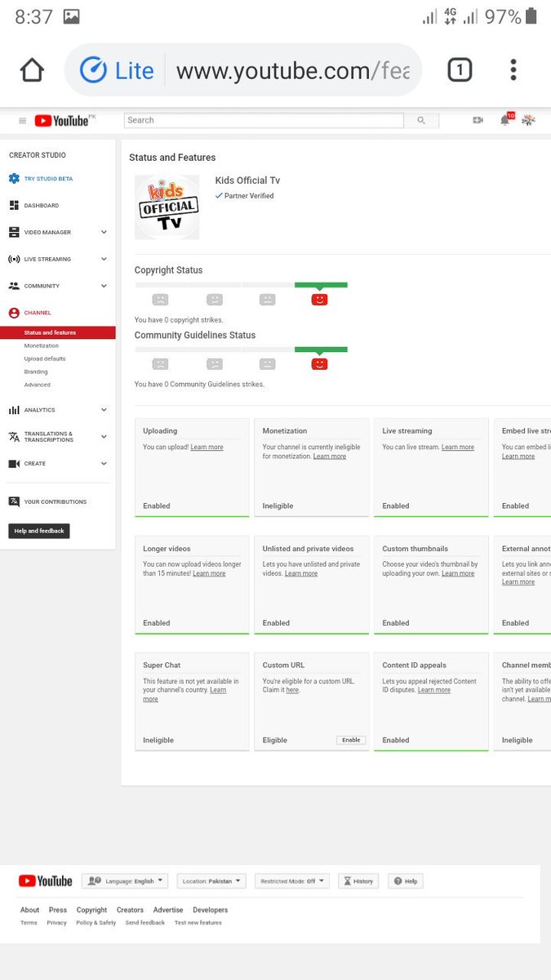This screenshot has width=551, height=980.
Task: Click the YouTube logo in the footer
Action: pyautogui.click(x=46, y=881)
